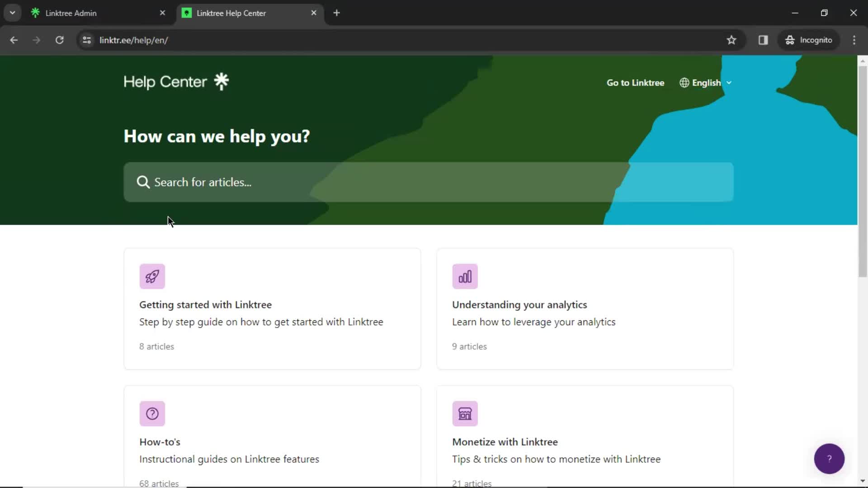Open the Chrome three-dot menu
The height and width of the screenshot is (488, 868).
(x=854, y=40)
